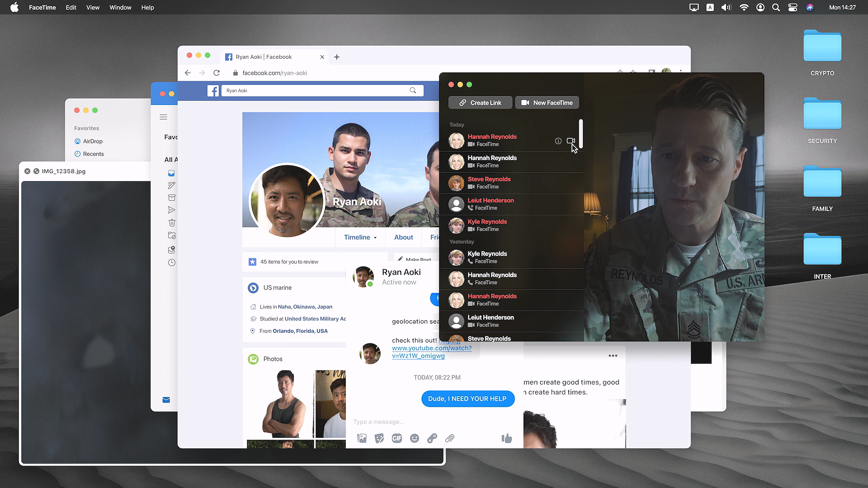Expand the Timeline dropdown on profile
The image size is (868, 488).
[360, 237]
